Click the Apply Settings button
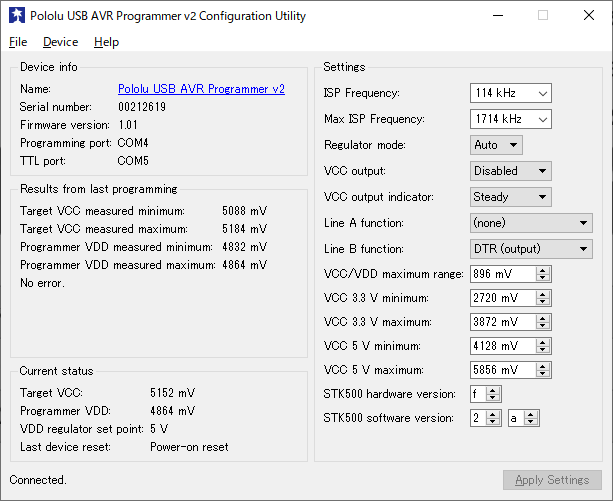Image resolution: width=613 pixels, height=501 pixels. (x=552, y=480)
